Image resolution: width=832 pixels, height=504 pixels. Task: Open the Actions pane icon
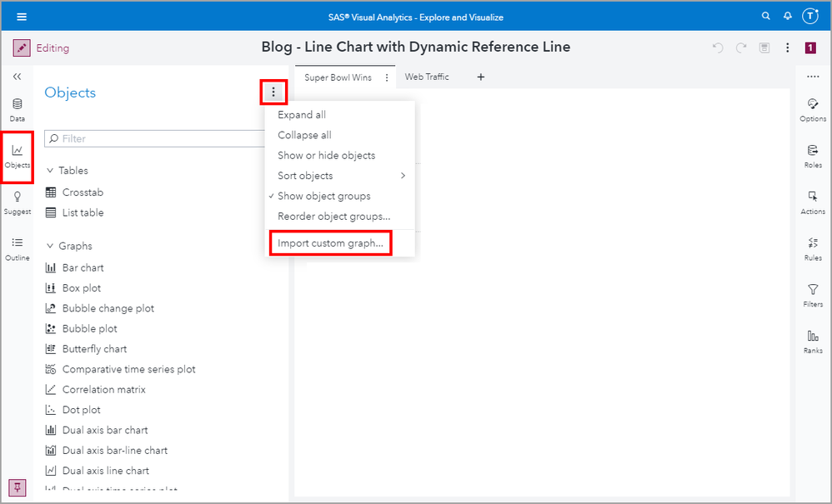tap(812, 201)
